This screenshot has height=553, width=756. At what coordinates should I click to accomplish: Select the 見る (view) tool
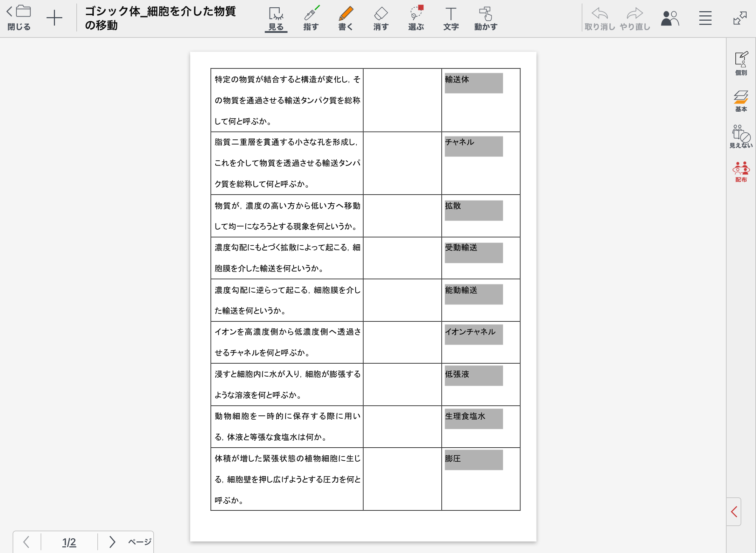(x=276, y=18)
